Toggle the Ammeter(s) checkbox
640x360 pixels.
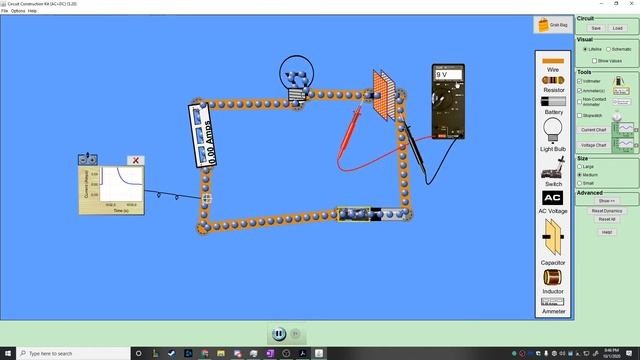[580, 91]
